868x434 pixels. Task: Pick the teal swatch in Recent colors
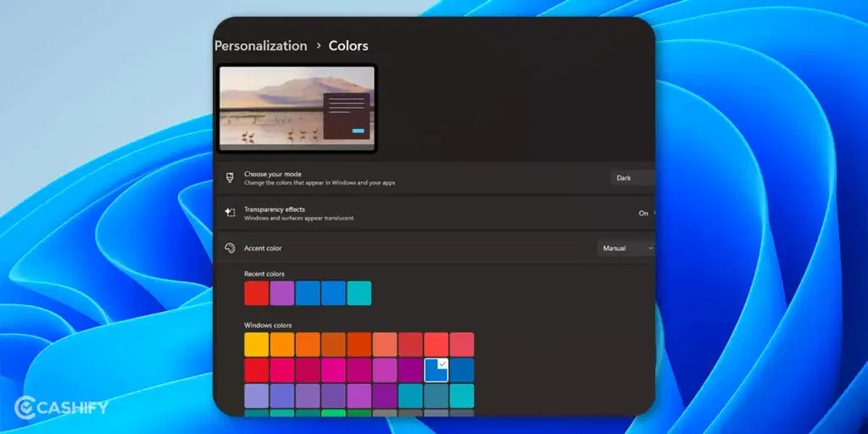[359, 292]
